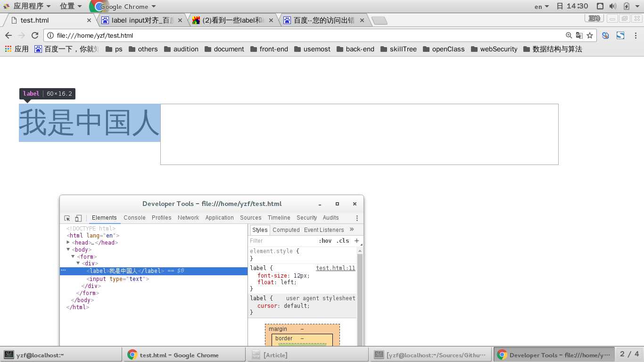Open the webSecurity bookmark folder
Image resolution: width=644 pixels, height=362 pixels.
[x=494, y=49]
